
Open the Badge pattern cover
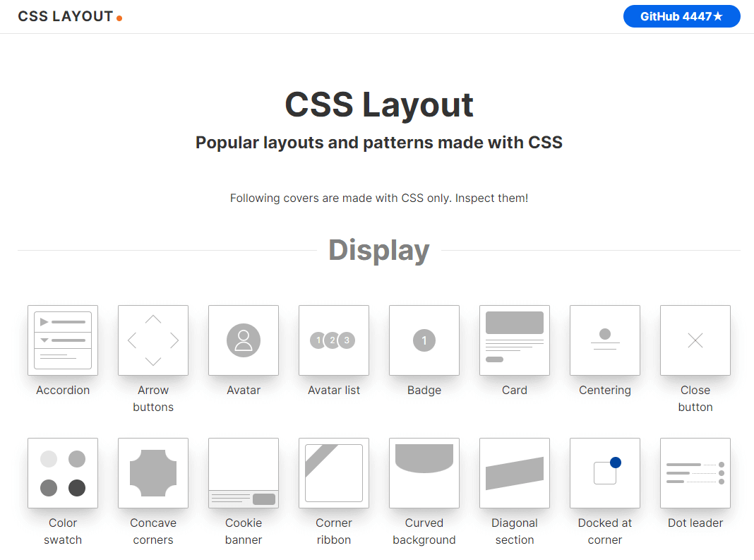(424, 340)
